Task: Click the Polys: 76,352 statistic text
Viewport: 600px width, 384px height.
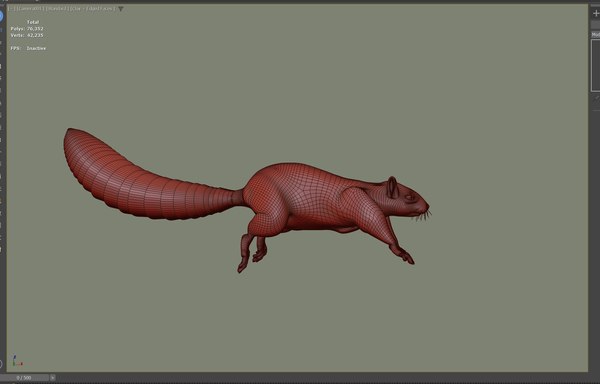Action: tap(27, 29)
